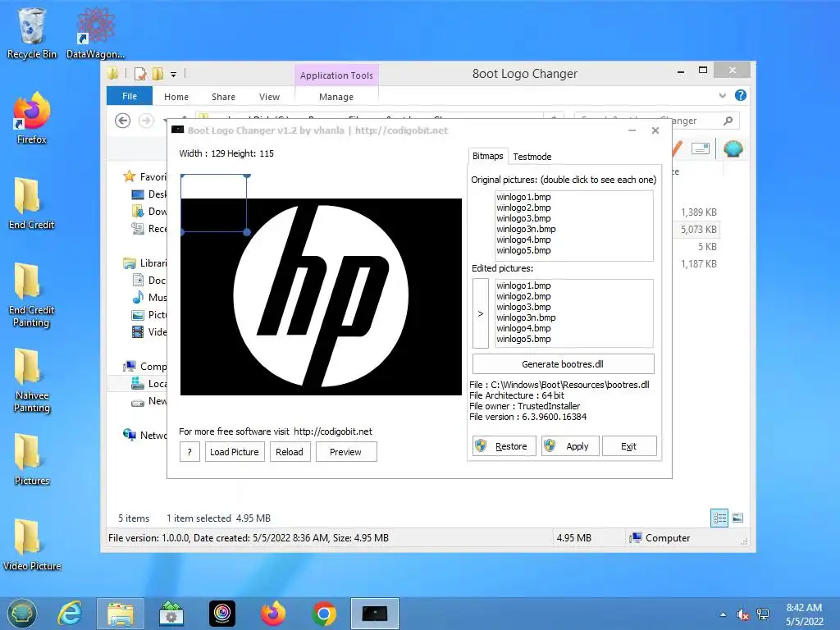The image size is (840, 630).
Task: Click Explorer back navigation arrow
Action: point(123,121)
